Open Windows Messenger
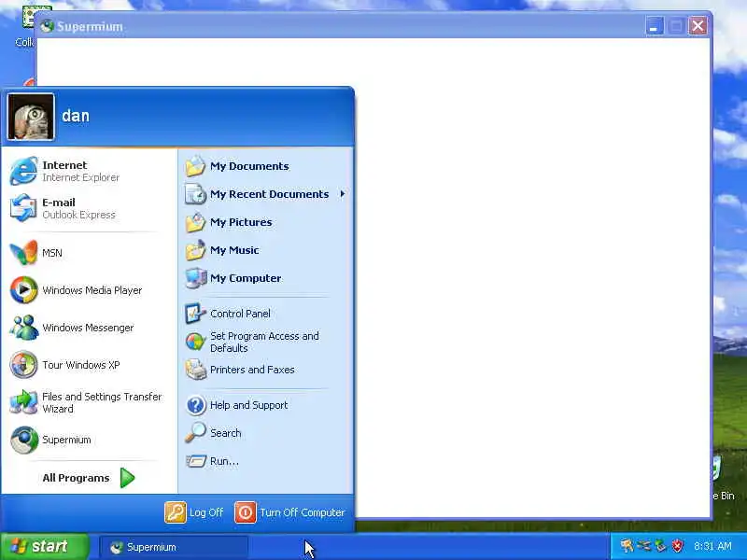Screen dimensions: 747x560 (89, 328)
